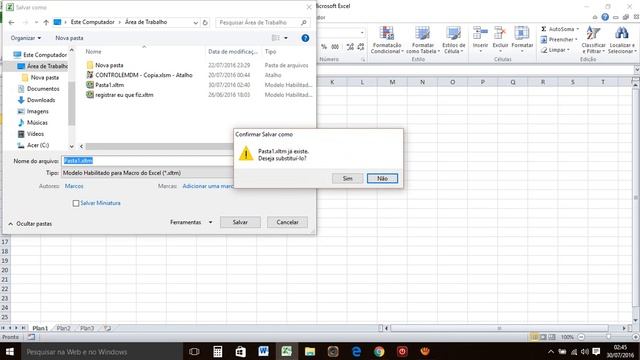This screenshot has height=360, width=640.
Task: Open Windows Start menu
Action: [10, 351]
